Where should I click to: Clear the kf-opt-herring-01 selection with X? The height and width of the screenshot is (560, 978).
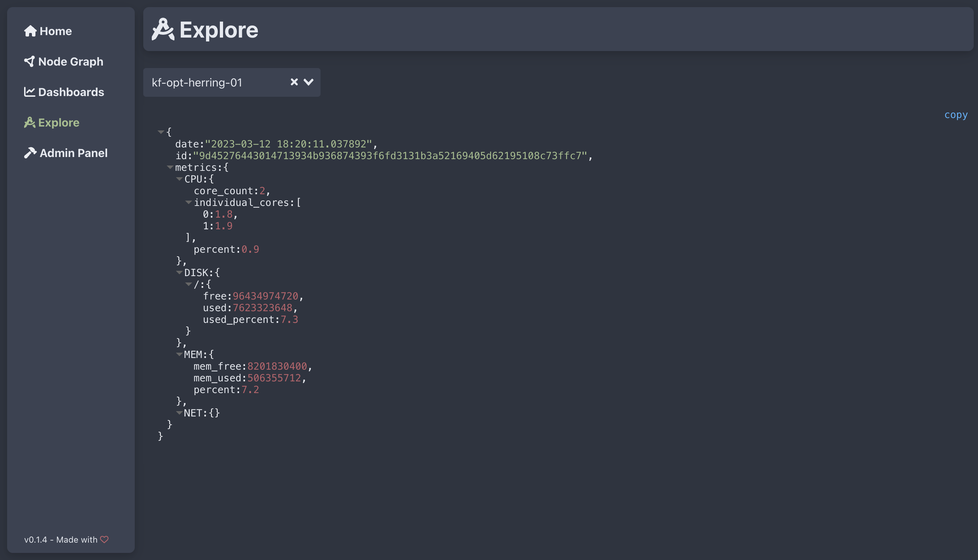pyautogui.click(x=294, y=82)
